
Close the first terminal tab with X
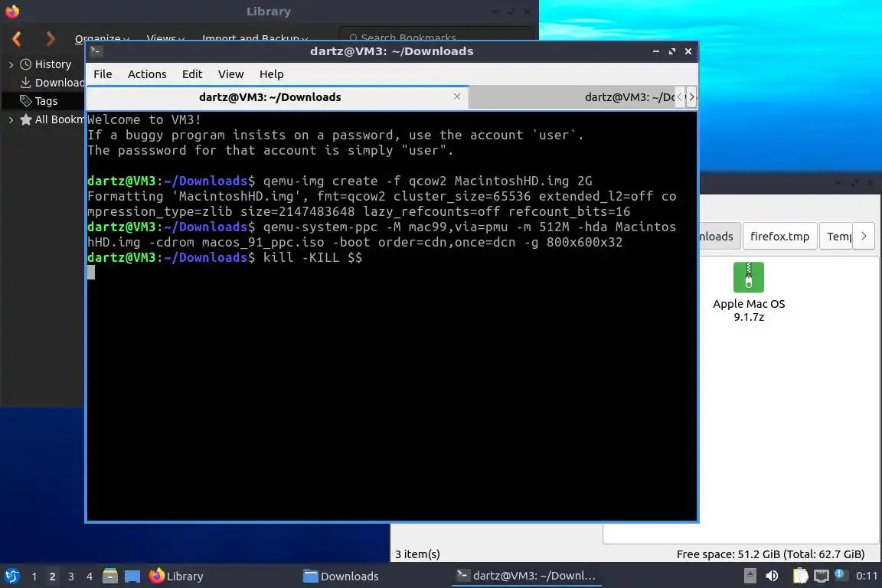click(457, 96)
